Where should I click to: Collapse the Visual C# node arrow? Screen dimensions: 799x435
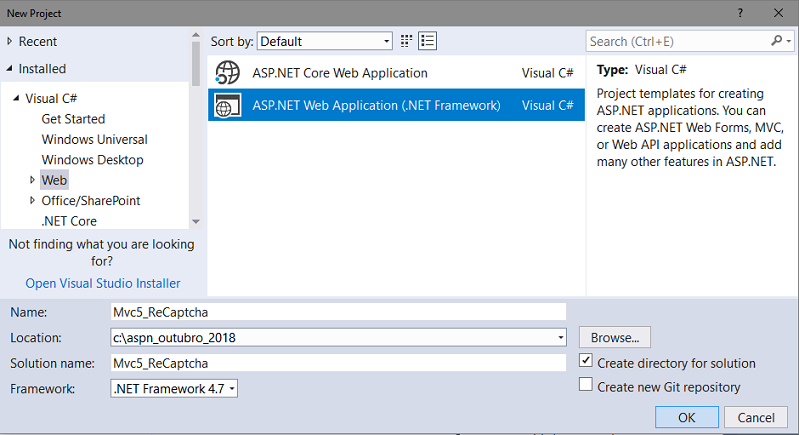click(16, 98)
